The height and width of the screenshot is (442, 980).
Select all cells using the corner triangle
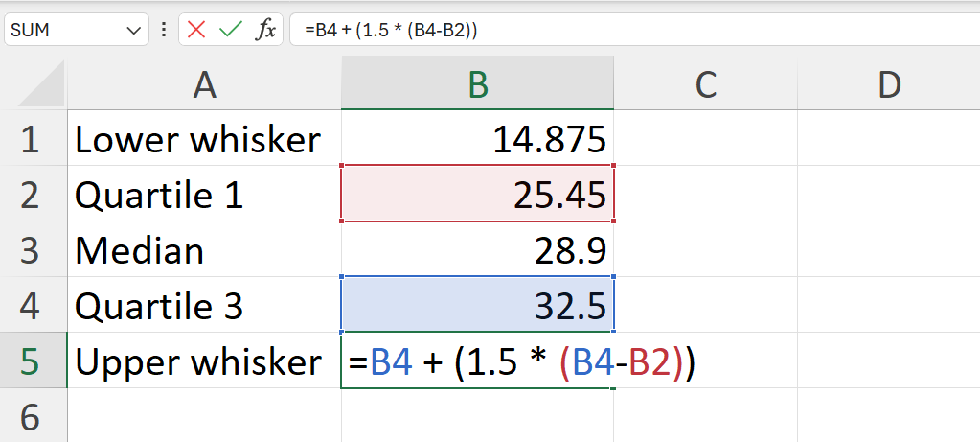[x=42, y=83]
